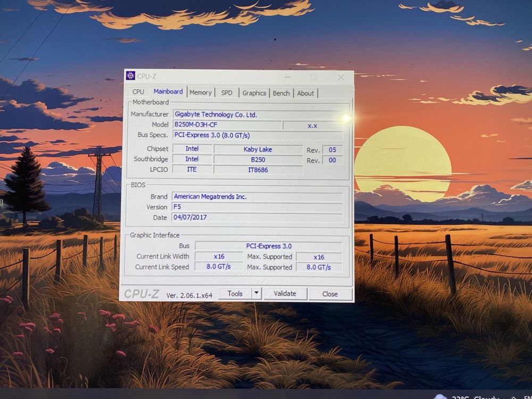This screenshot has width=532, height=399.
Task: Click the American Megatrends Inc. BIOS brand
Action: [x=257, y=197]
